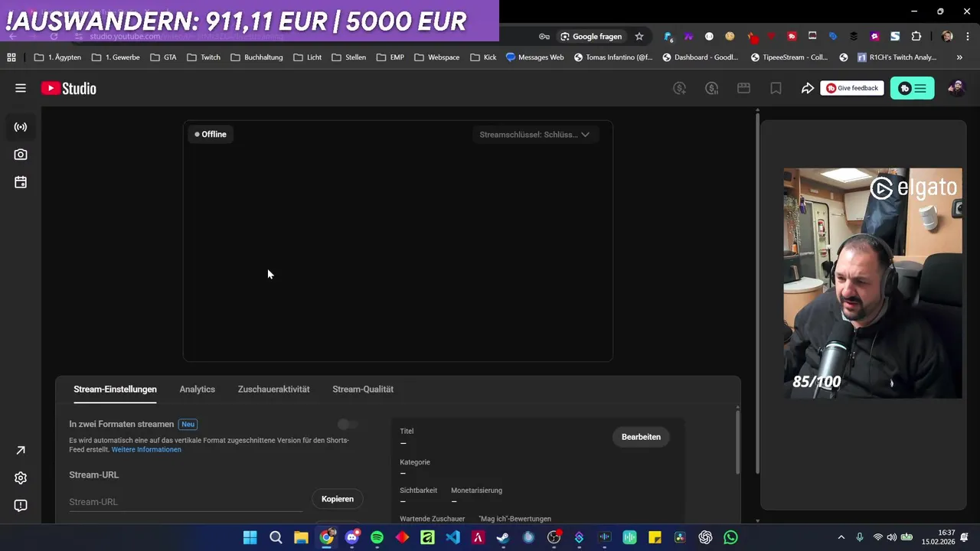Click the YouTube Studio logo

tap(69, 88)
